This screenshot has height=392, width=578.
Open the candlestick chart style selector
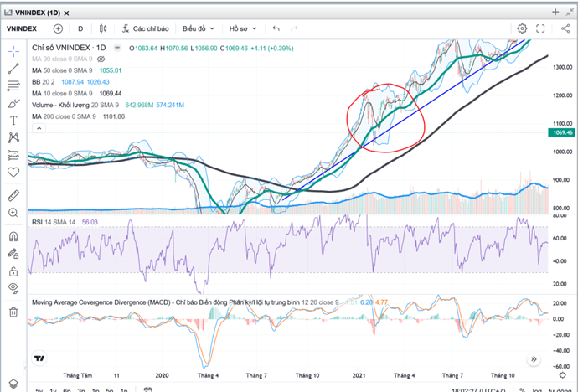click(102, 28)
